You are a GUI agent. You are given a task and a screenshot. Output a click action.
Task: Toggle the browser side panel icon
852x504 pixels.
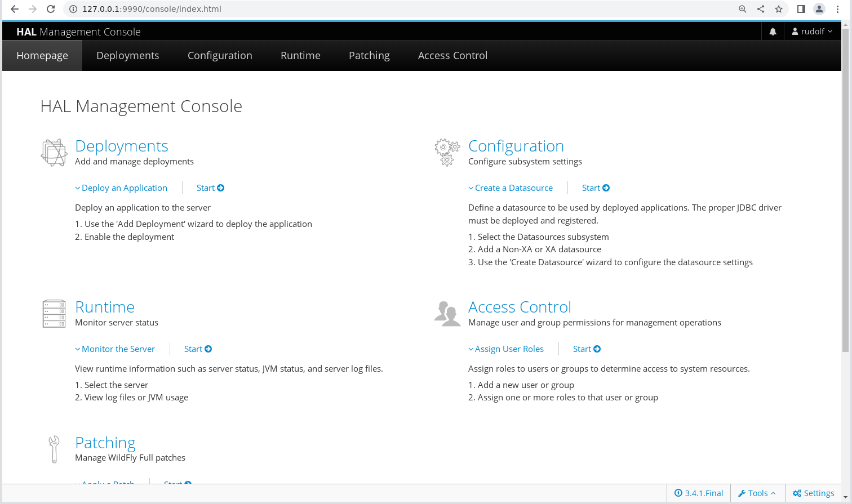pos(801,9)
